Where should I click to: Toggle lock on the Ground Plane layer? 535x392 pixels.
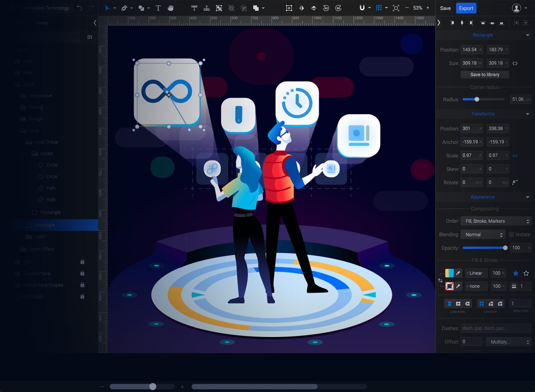(82, 273)
